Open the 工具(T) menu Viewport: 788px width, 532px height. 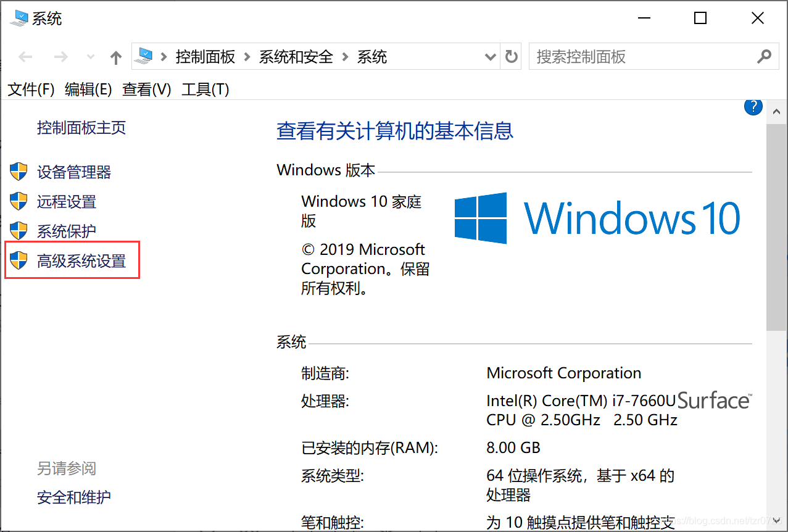pos(205,89)
